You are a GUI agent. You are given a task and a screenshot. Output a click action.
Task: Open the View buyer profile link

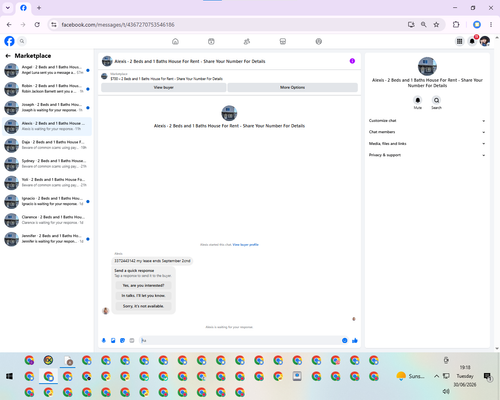[245, 245]
